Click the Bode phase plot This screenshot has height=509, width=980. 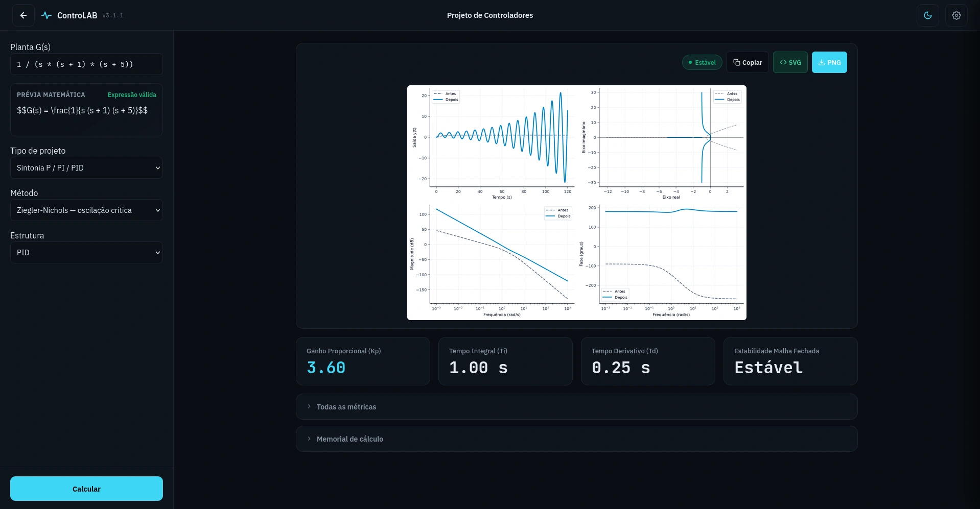point(671,254)
